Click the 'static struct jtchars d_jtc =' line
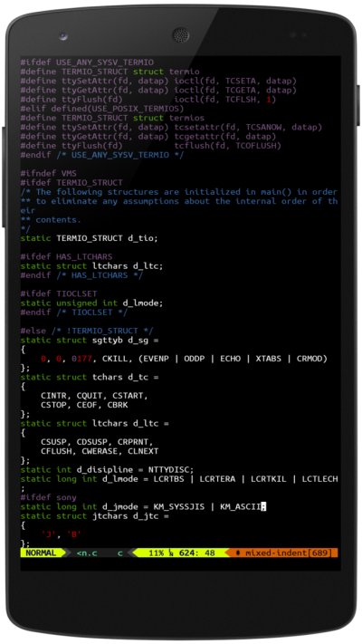The image size is (362, 644). [x=94, y=516]
